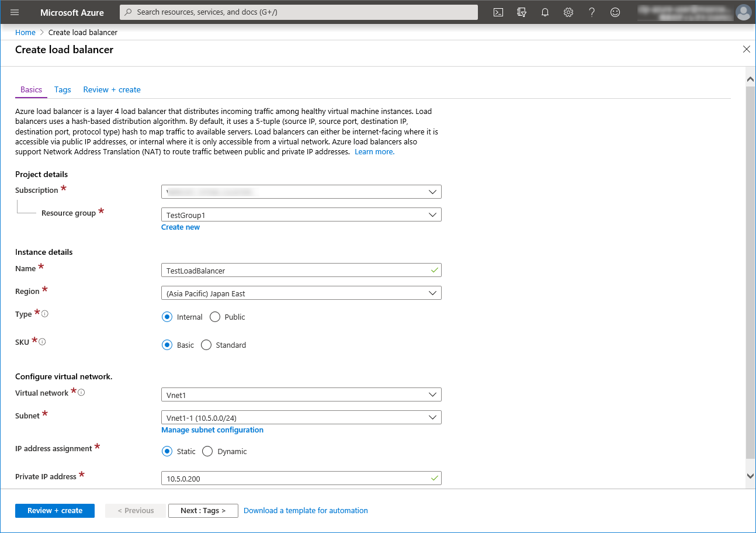
Task: Click the feedback smiley icon
Action: 615,12
